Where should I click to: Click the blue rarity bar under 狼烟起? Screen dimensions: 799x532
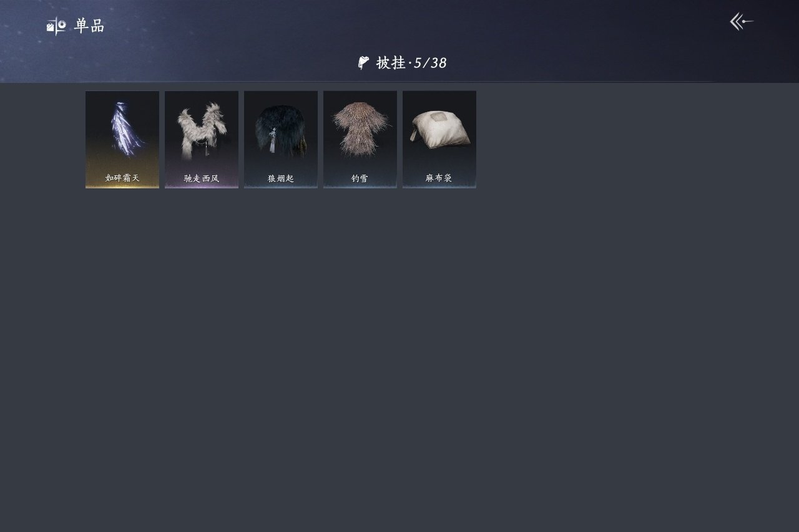coord(281,186)
